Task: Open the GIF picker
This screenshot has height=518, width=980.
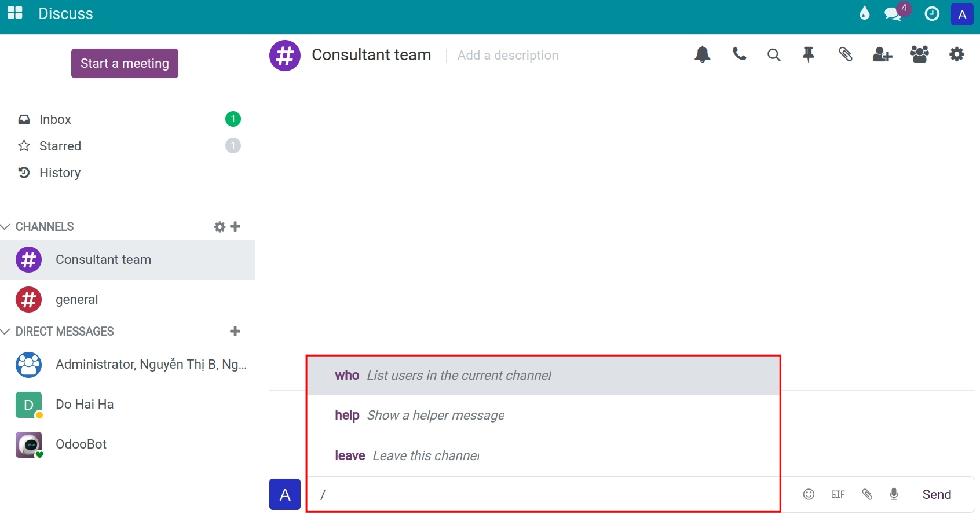Action: [838, 494]
